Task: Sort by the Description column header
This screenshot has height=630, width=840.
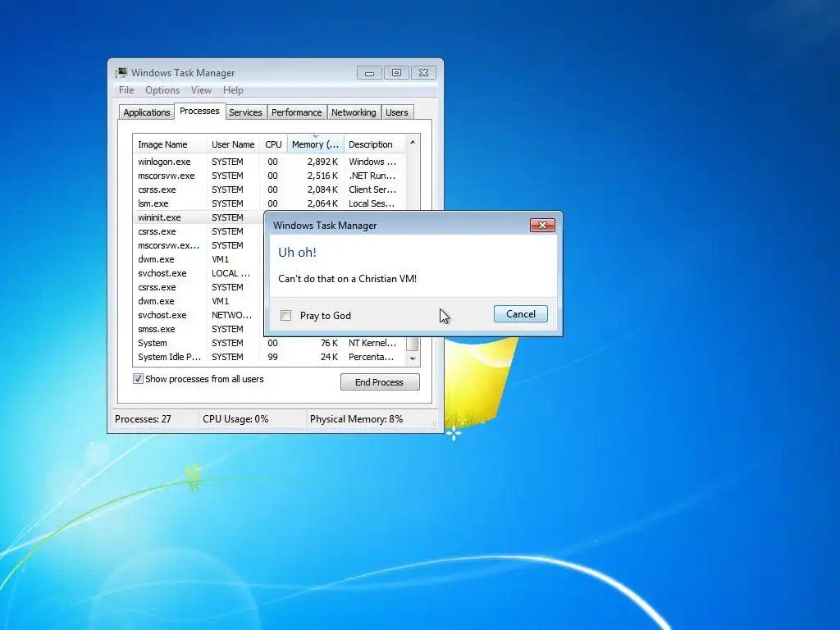Action: tap(374, 144)
